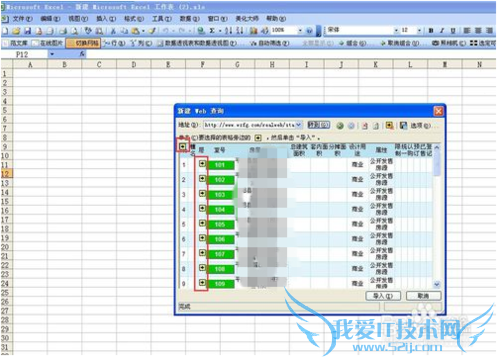Viewport: 500px width, 362px height.
Task: Toggle Underline formatting
Action: 453,31
